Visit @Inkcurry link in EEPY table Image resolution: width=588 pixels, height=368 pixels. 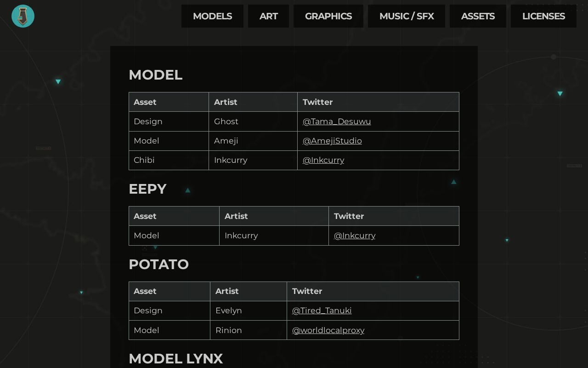(x=355, y=236)
